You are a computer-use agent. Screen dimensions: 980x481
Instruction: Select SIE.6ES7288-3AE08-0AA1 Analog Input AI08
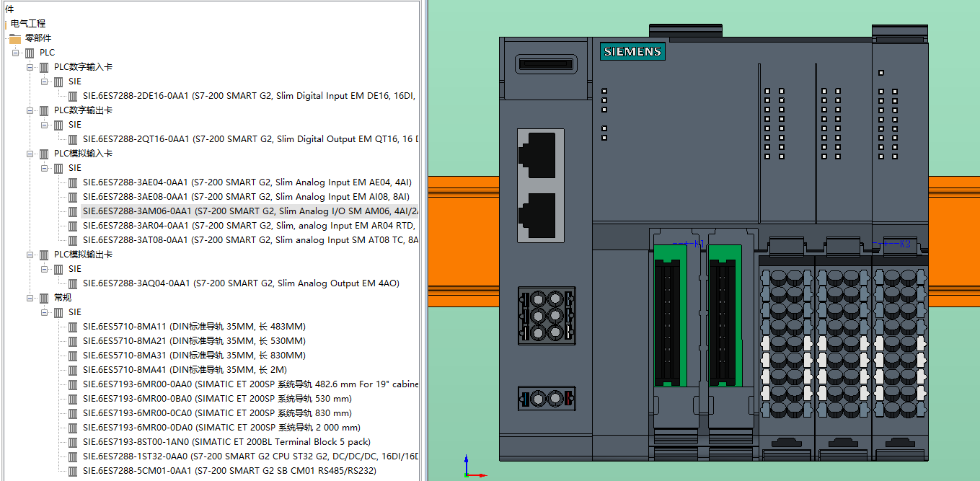pos(246,197)
